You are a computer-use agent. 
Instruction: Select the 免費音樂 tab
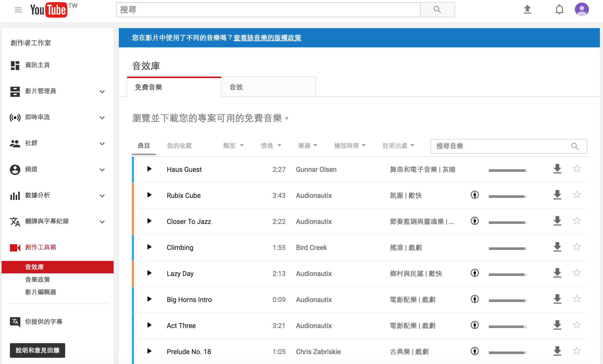(174, 87)
